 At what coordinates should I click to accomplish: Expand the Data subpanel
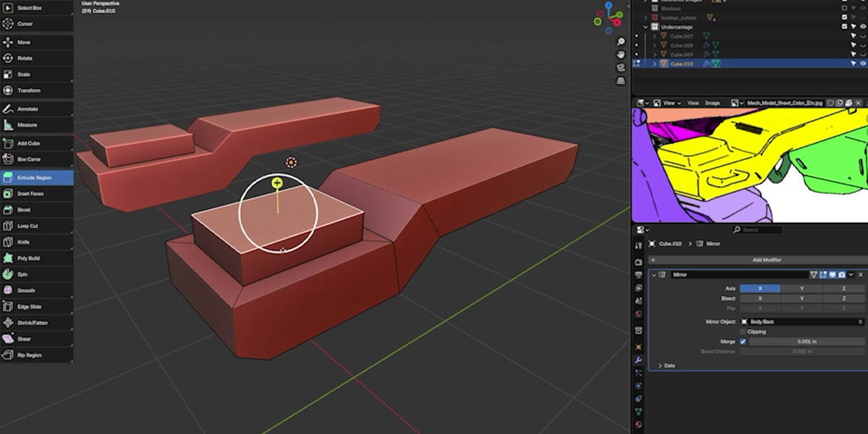click(660, 365)
